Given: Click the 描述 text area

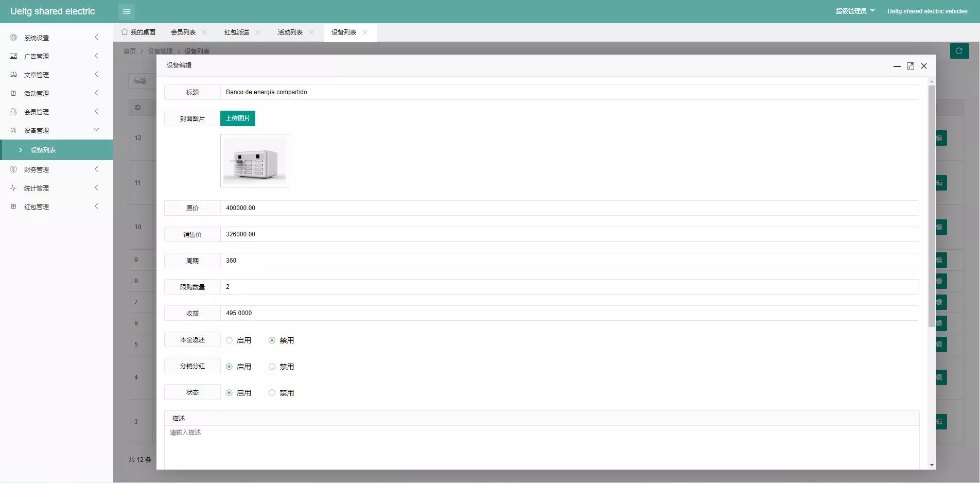Looking at the screenshot, I should pos(541,447).
